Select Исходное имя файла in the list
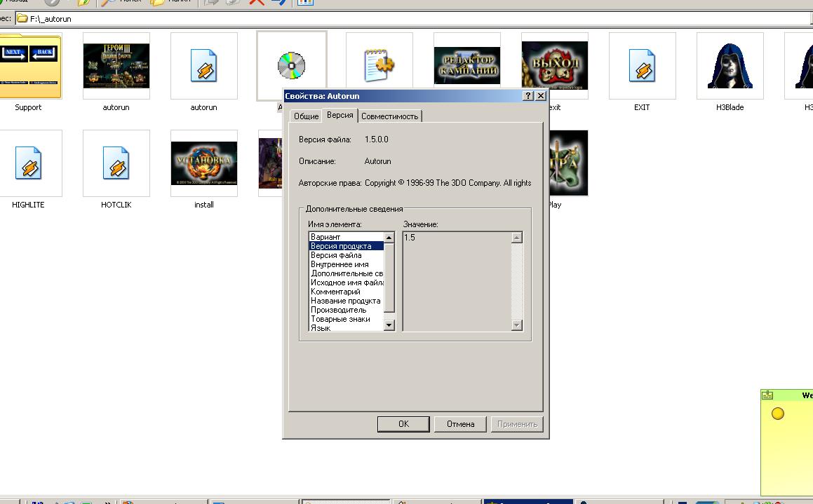The width and height of the screenshot is (813, 504). coord(347,282)
